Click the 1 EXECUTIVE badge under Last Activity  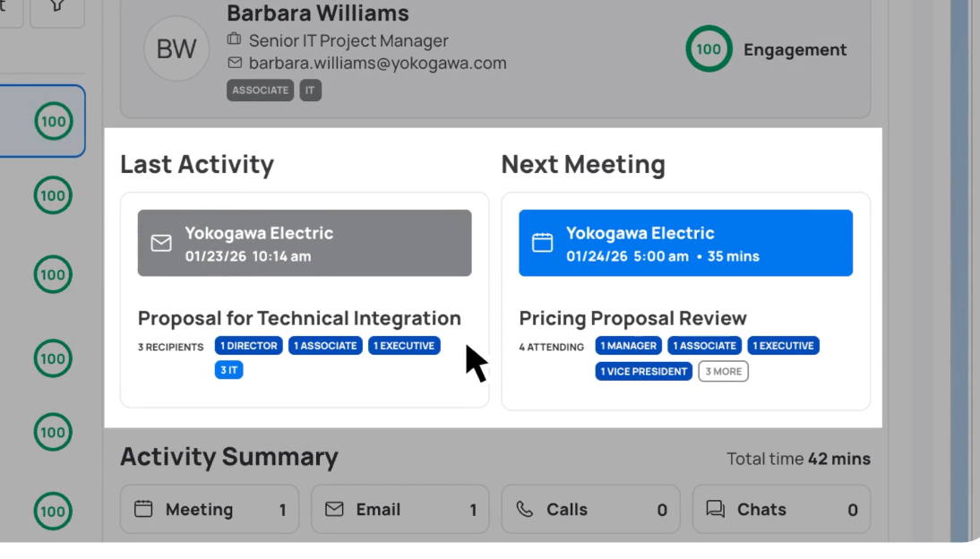[x=404, y=346]
